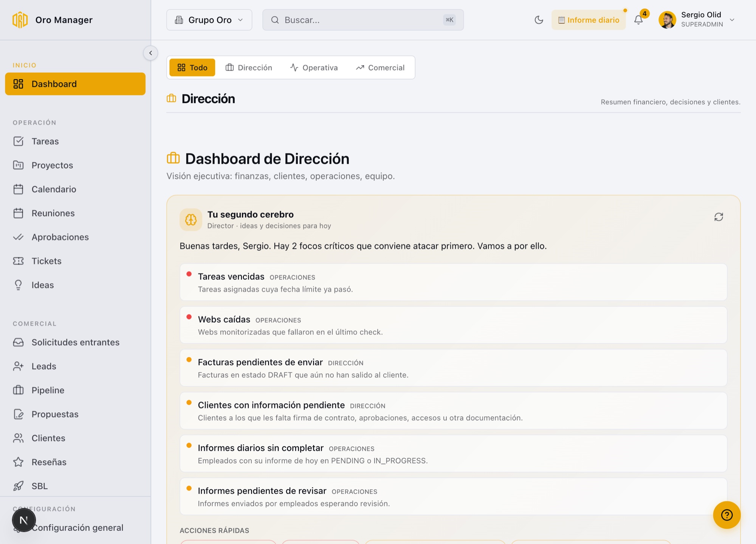Click the Sergio Olid name text
The width and height of the screenshot is (756, 544).
(701, 15)
